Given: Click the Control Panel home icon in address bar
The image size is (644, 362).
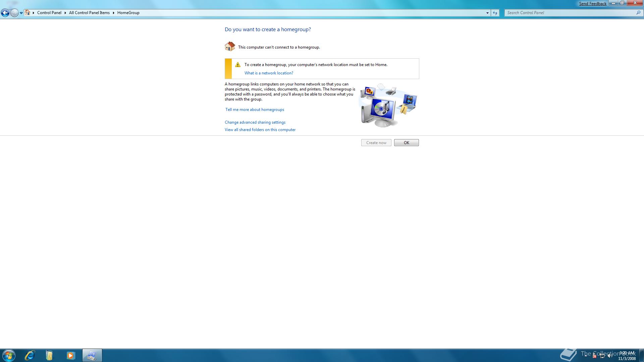Looking at the screenshot, I should (28, 13).
